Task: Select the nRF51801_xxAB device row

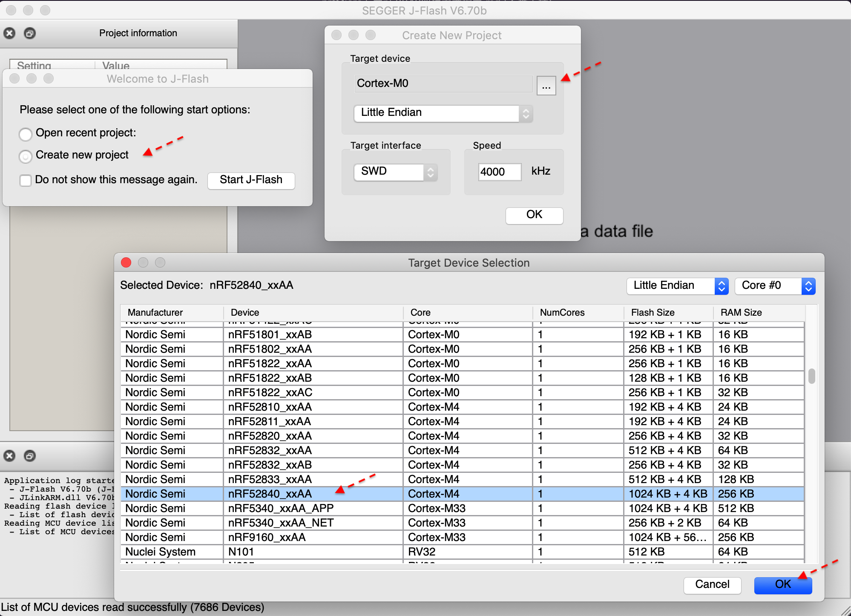Action: (x=463, y=334)
